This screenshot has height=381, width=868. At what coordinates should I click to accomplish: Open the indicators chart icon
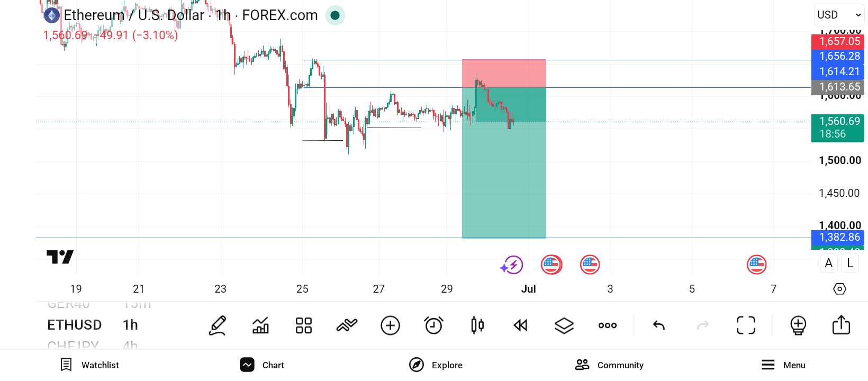click(260, 325)
